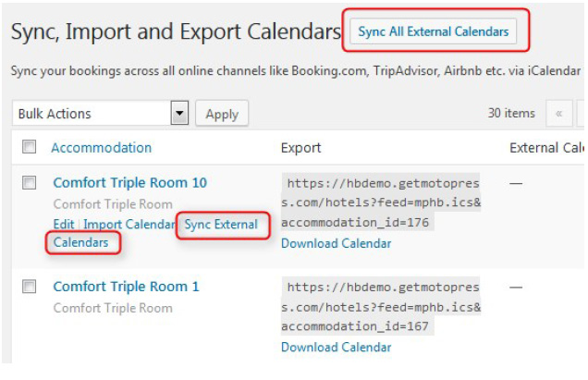Screen dimensions: 588x380
Task: Toggle the select-all checkbox in table header
Action: 30,147
